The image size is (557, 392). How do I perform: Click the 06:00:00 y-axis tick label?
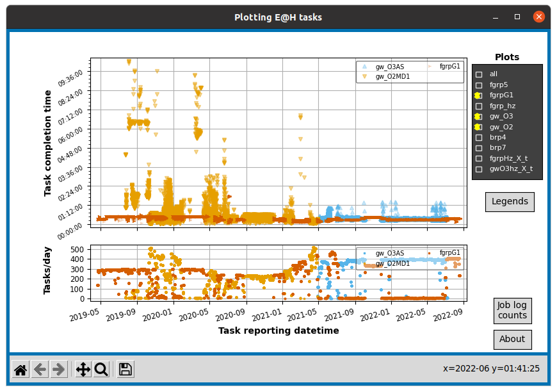pos(70,135)
